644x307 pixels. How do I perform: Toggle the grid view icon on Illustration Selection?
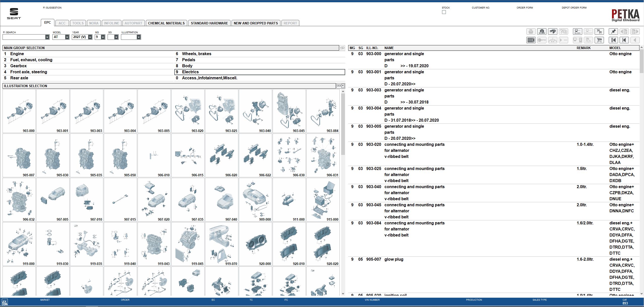click(340, 86)
